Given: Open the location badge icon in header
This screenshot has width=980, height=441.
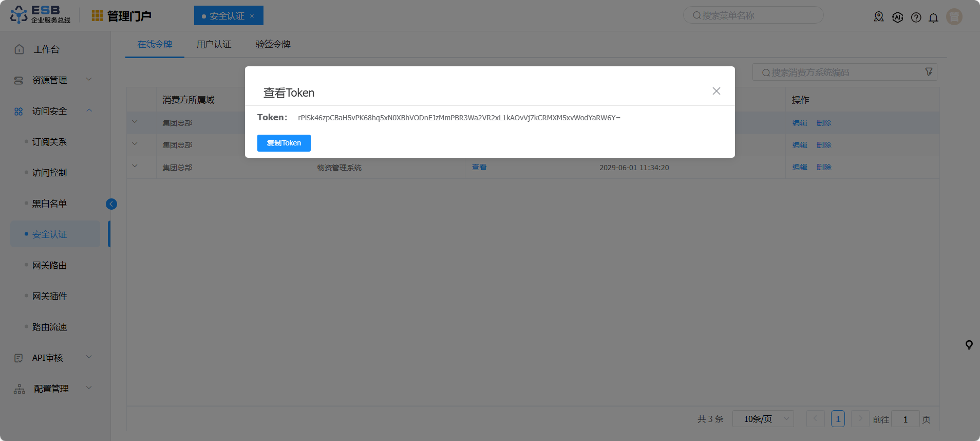Looking at the screenshot, I should coord(879,17).
